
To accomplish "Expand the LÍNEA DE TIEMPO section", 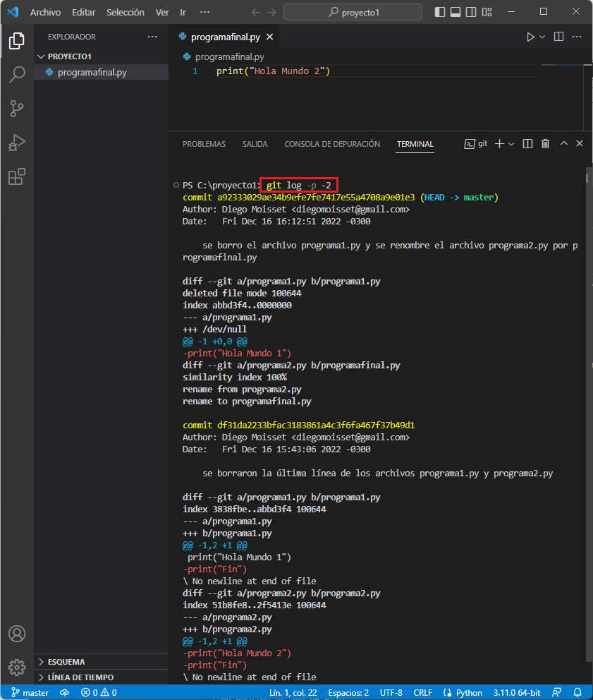I will point(80,677).
